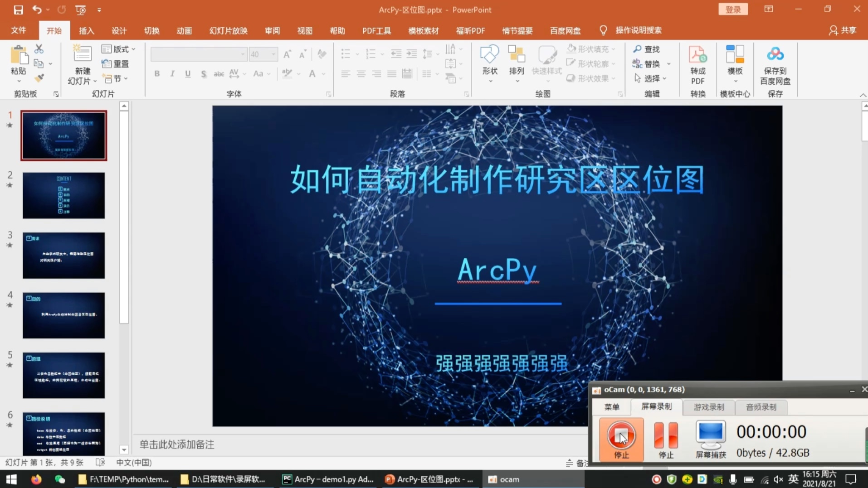868x488 pixels.
Task: Toggle underline formatting
Action: [187, 73]
